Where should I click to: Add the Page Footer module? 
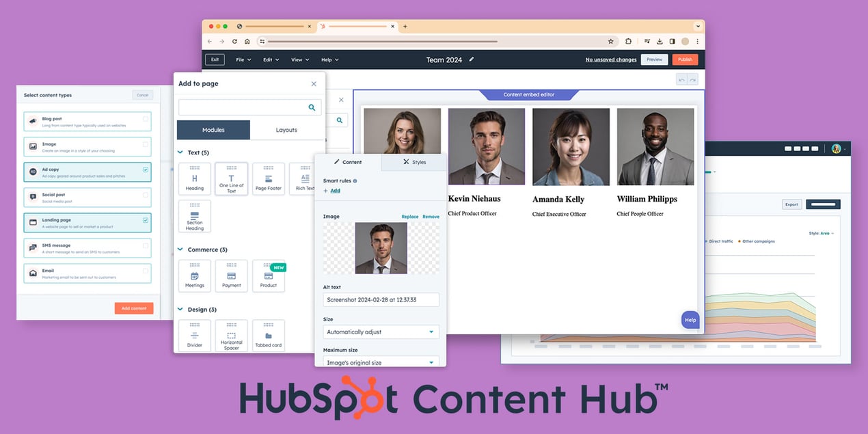tap(268, 178)
